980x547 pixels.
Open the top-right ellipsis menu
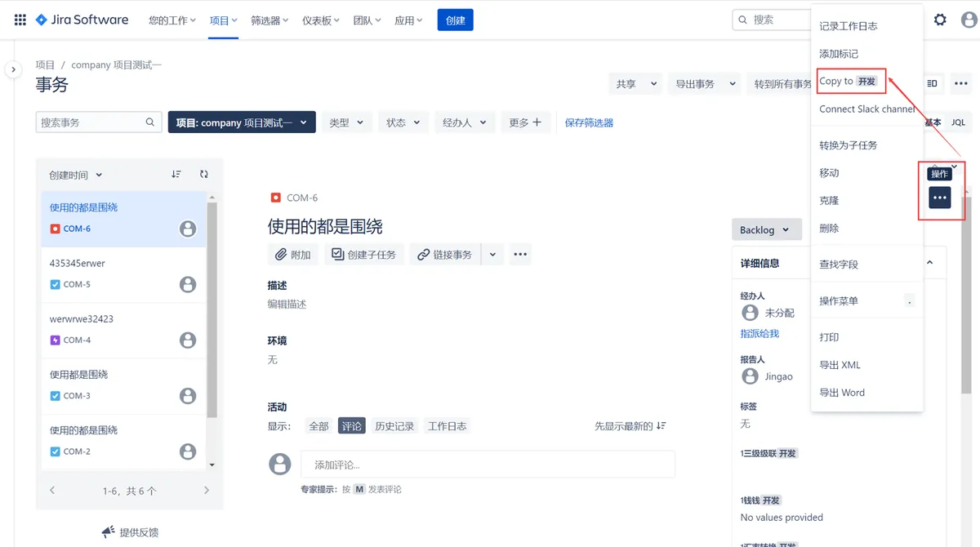[961, 83]
